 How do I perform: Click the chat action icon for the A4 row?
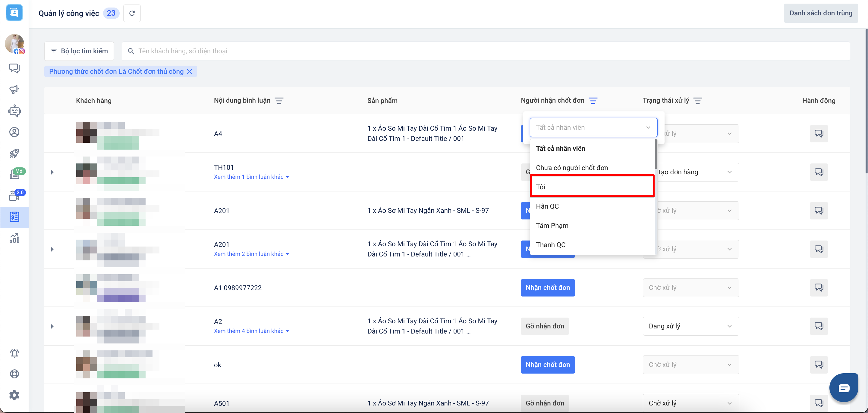pos(819,134)
